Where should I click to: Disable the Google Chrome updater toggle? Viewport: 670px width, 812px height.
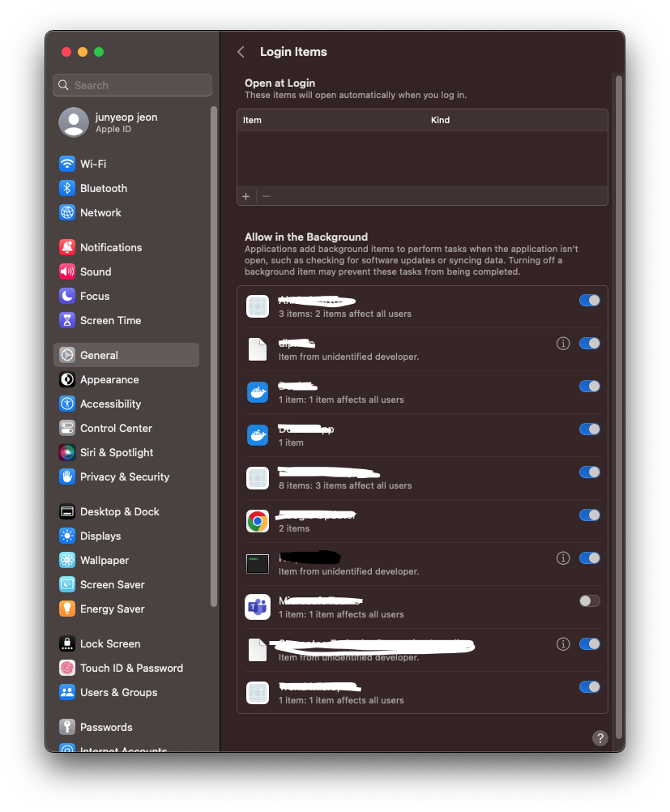[590, 515]
